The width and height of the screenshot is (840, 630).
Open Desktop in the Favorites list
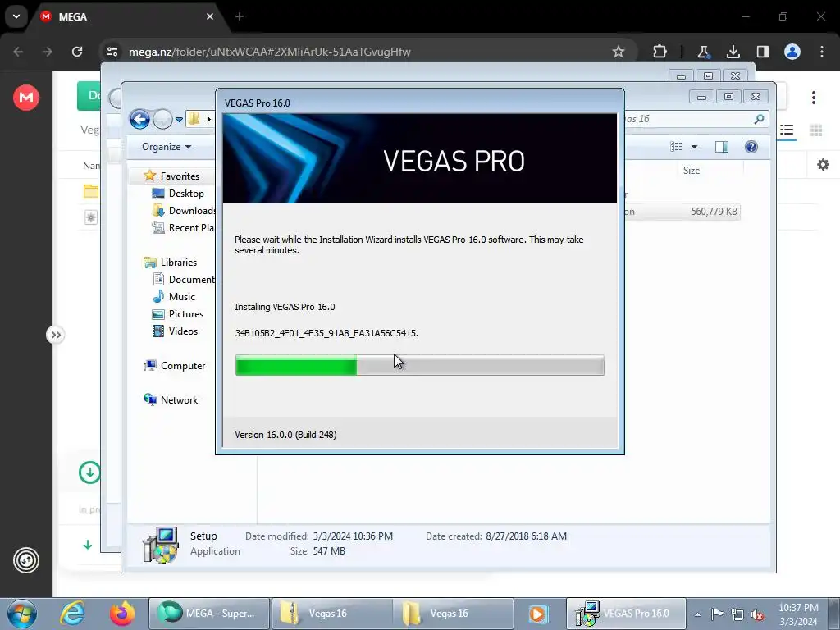pos(186,194)
